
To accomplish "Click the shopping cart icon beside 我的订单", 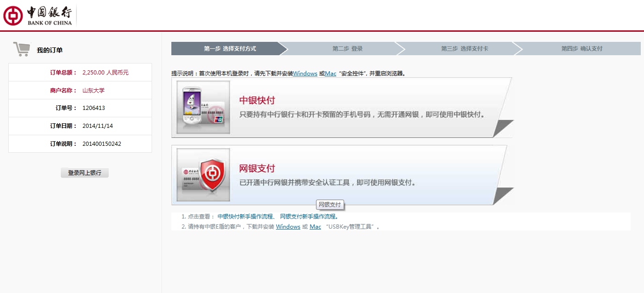I will click(22, 49).
